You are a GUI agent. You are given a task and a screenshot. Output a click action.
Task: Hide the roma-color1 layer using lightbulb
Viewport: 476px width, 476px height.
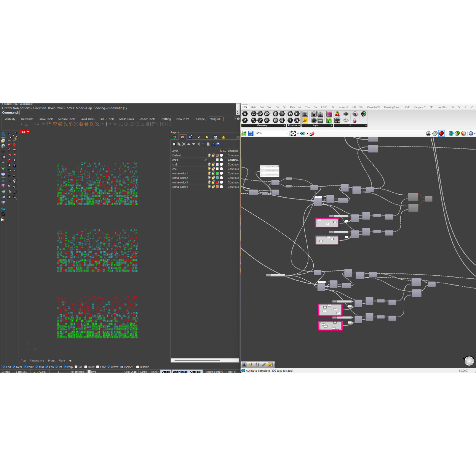click(209, 173)
